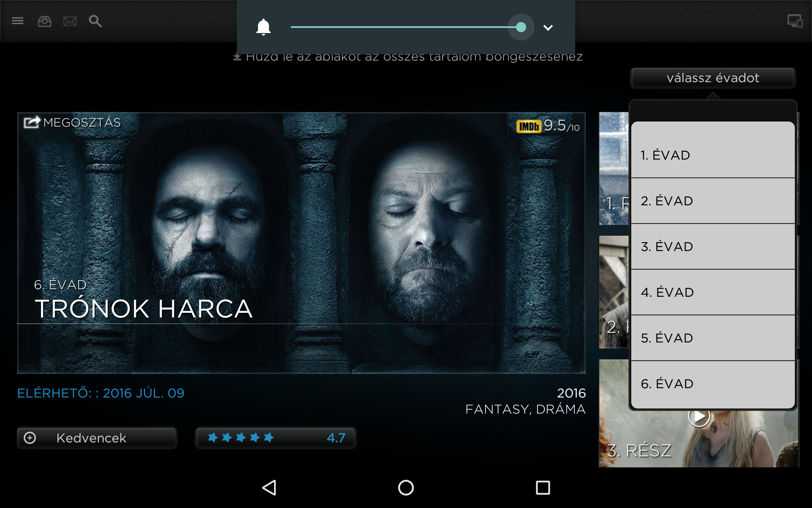Tap the search magnifier icon
This screenshot has height=508, width=812.
point(95,21)
